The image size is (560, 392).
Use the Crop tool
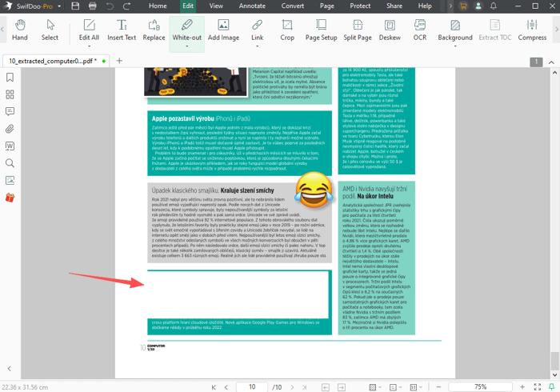click(287, 30)
